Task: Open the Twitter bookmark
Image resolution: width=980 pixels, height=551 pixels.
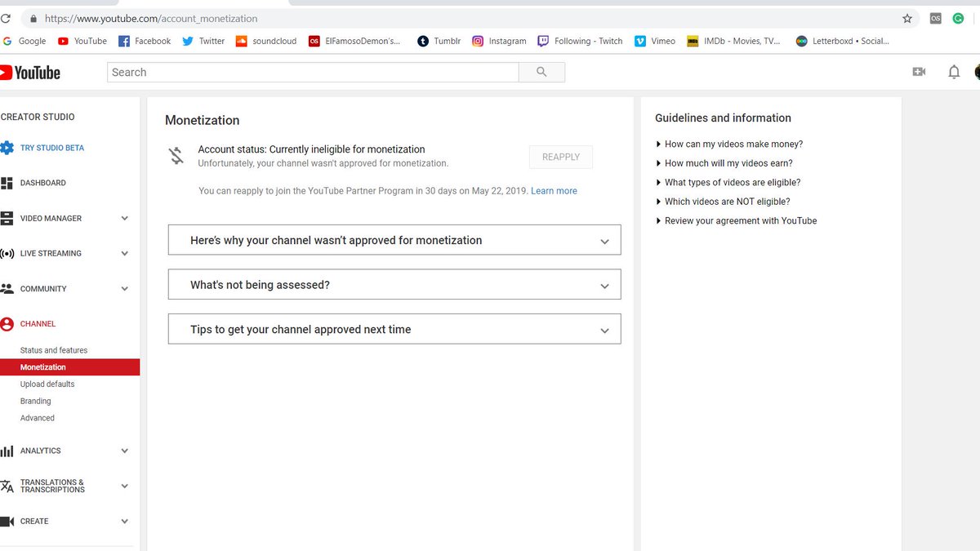Action: pos(203,41)
